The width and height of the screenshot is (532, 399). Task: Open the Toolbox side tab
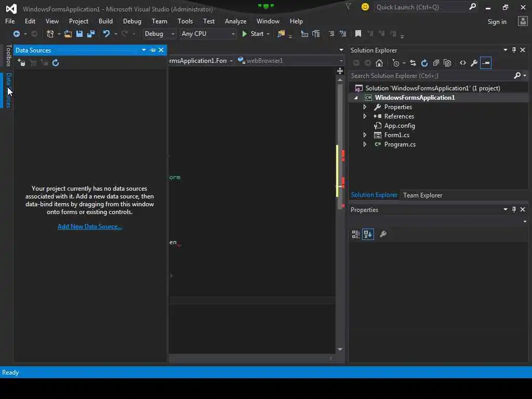click(9, 55)
